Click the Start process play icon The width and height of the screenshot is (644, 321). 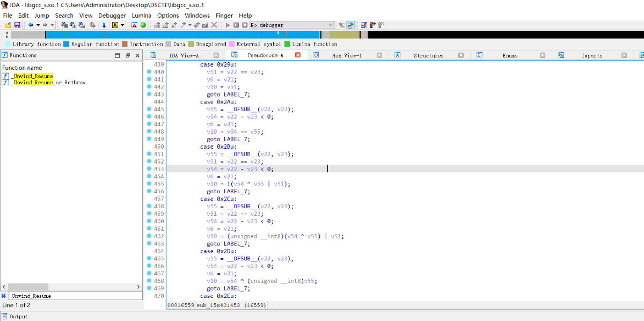(x=228, y=25)
